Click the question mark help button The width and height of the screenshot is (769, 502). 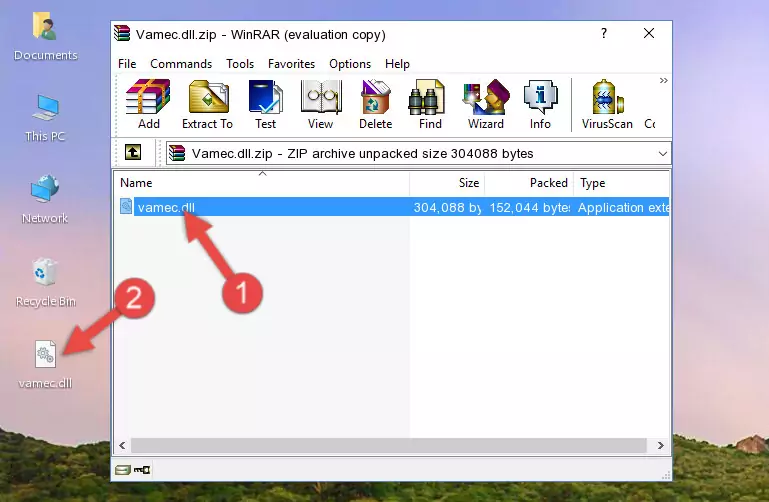[604, 33]
